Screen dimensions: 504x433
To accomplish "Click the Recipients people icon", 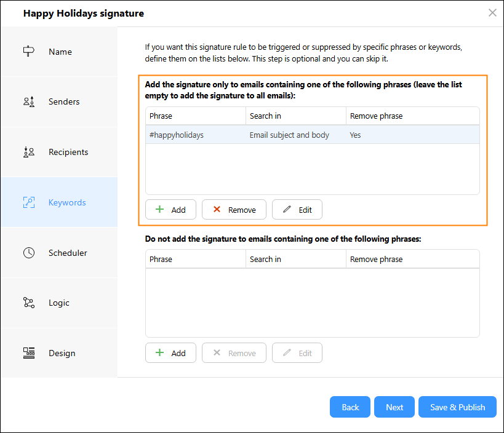I will point(28,152).
